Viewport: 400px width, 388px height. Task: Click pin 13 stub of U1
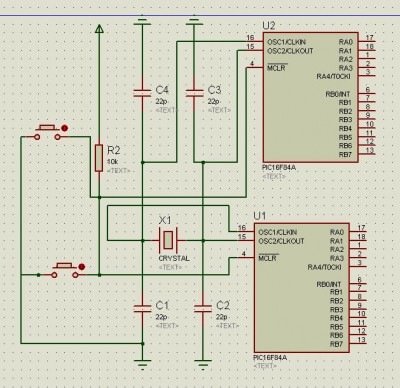pos(358,344)
